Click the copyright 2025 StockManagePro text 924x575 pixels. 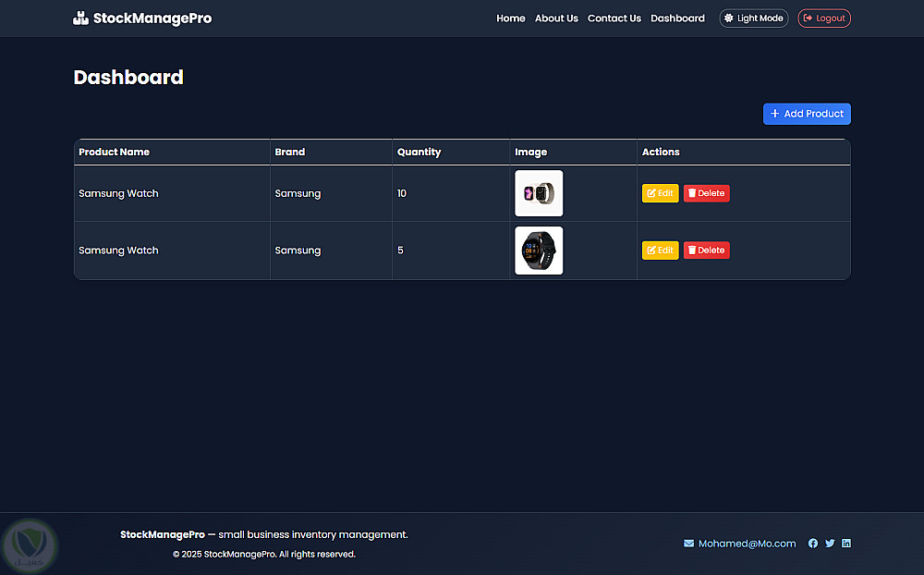(x=264, y=555)
